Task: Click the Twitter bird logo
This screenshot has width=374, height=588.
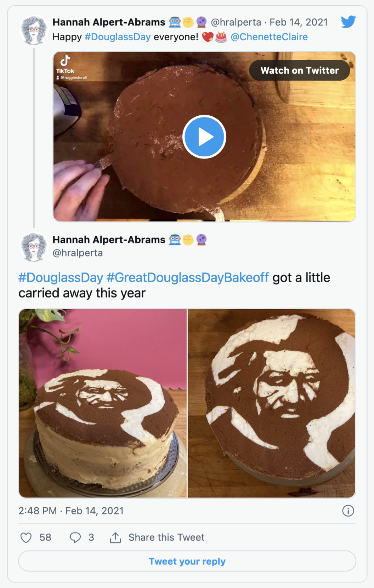Action: click(x=348, y=22)
